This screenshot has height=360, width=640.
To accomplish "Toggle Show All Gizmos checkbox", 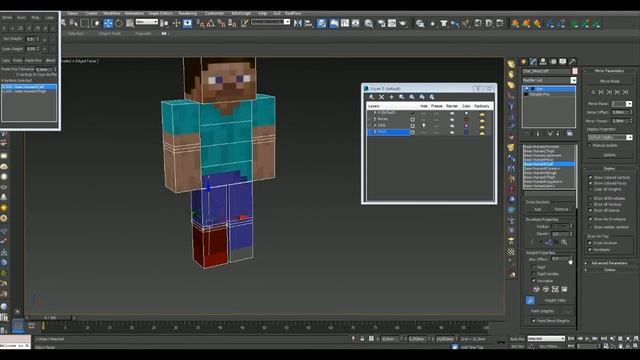I will [x=590, y=210].
